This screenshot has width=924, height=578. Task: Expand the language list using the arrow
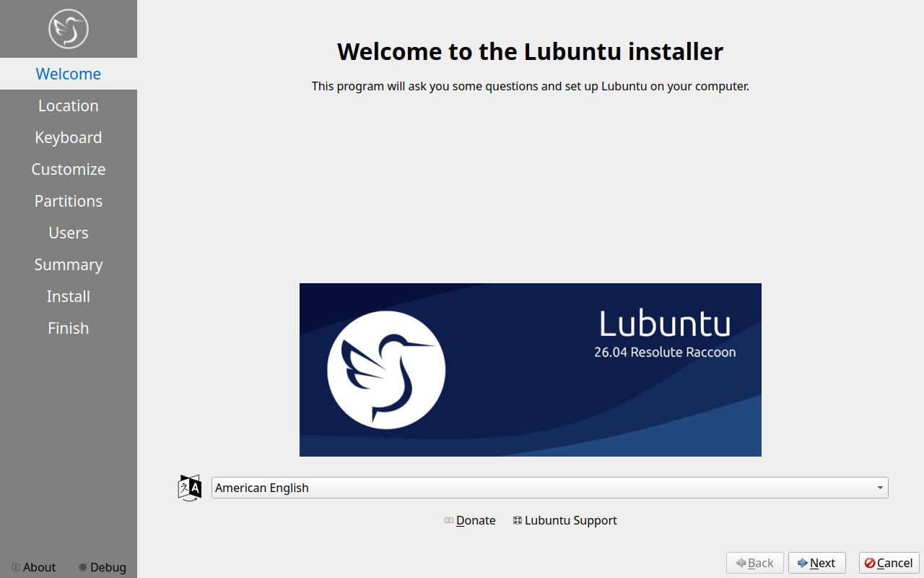tap(880, 488)
